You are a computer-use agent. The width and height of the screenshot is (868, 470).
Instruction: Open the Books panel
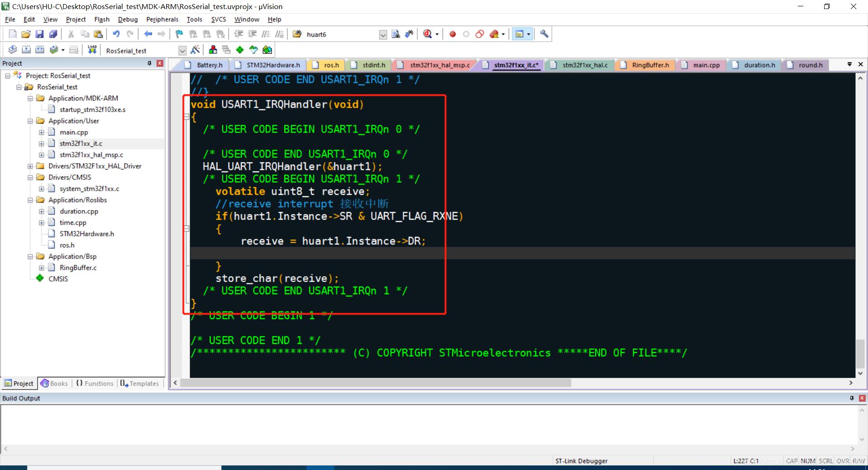point(54,383)
